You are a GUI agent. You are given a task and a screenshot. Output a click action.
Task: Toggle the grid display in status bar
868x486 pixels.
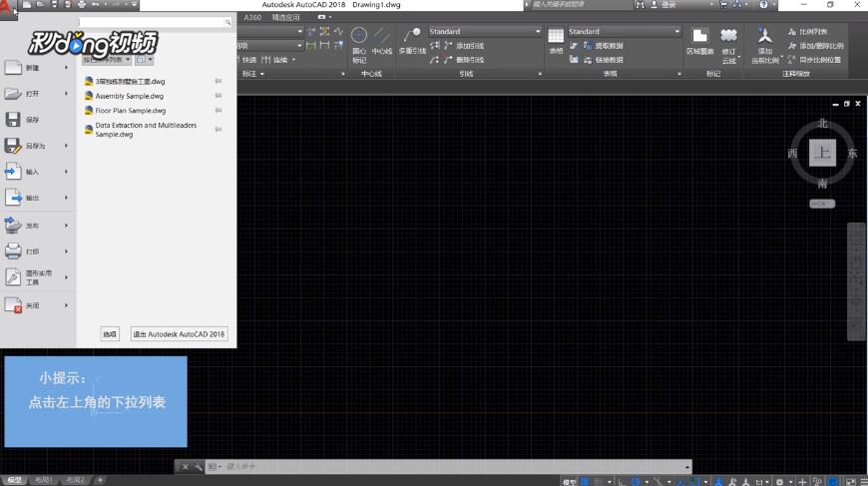[585, 482]
